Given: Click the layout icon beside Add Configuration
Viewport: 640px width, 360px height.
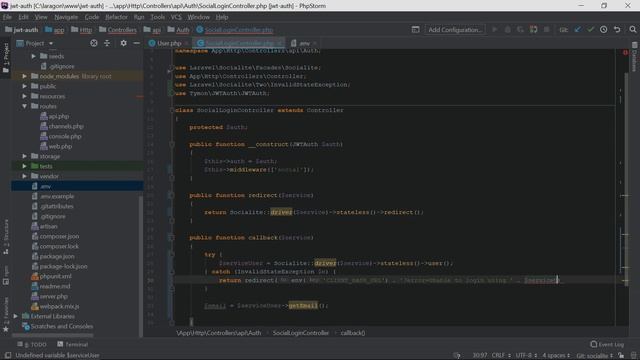Looking at the screenshot, I should pos(416,30).
